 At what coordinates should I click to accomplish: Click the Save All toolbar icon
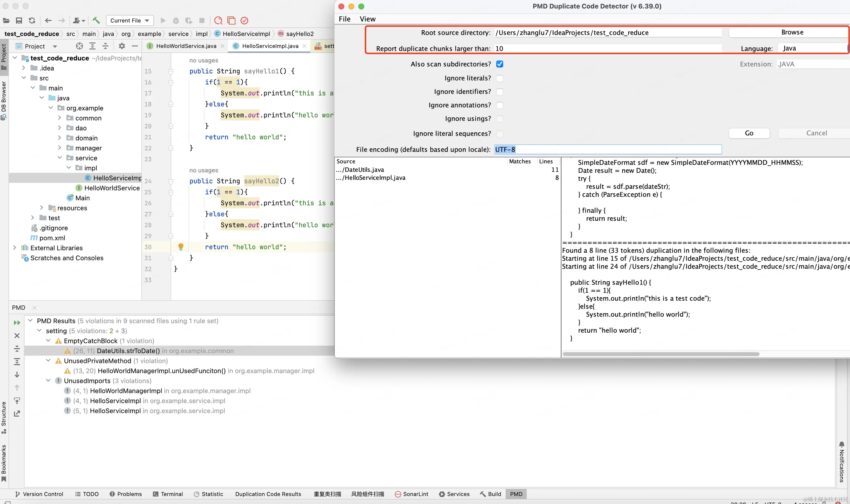click(x=19, y=21)
